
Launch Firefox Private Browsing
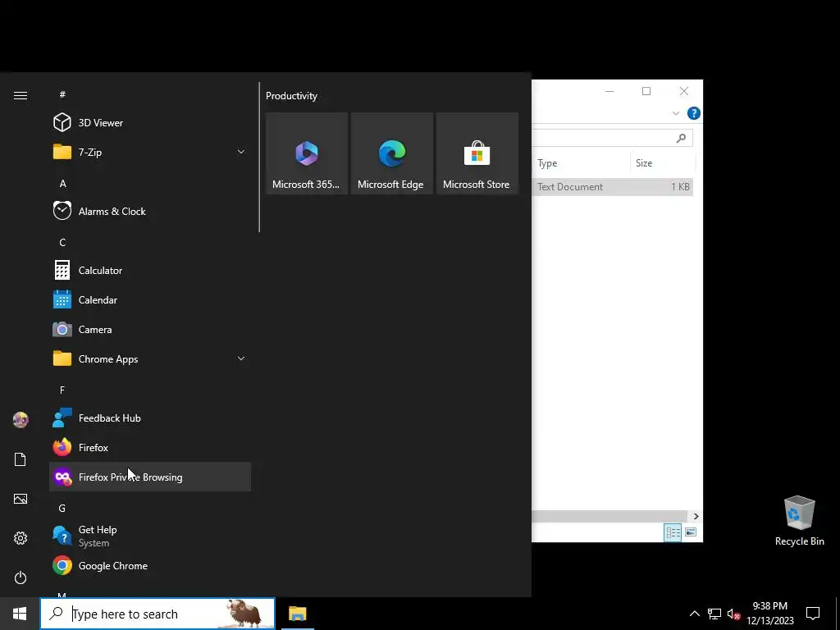(x=150, y=477)
